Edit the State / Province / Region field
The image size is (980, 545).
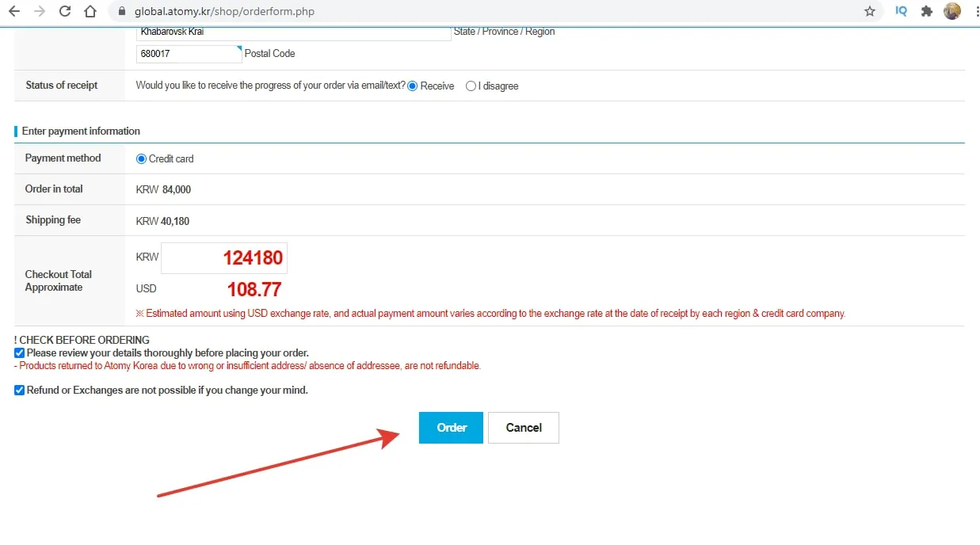293,32
